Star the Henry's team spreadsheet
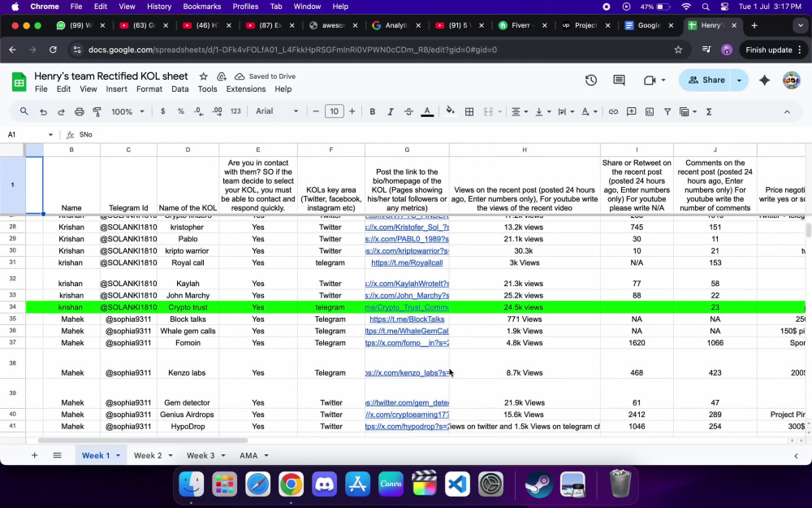This screenshot has height=508, width=812. tap(204, 76)
